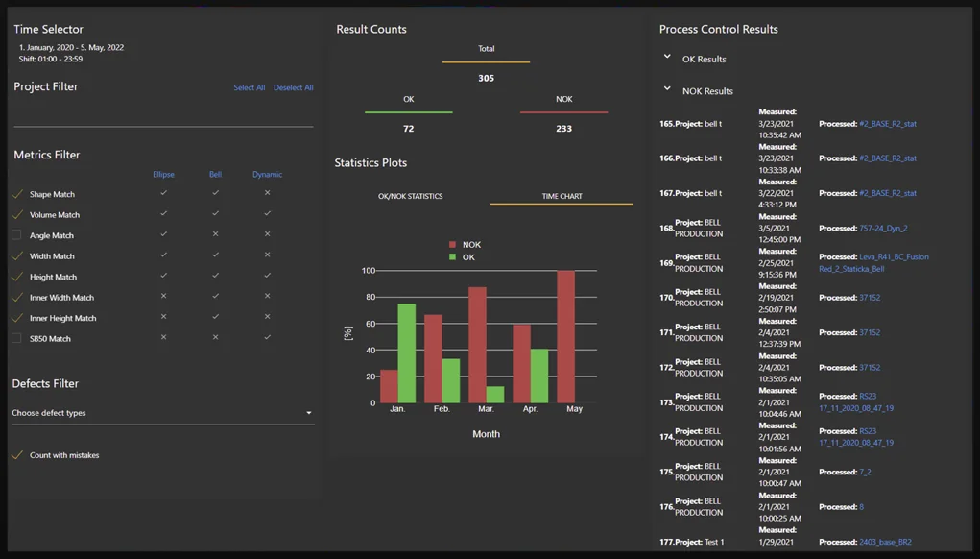This screenshot has height=559, width=980.
Task: Open 37152 link for result 170
Action: (x=870, y=298)
